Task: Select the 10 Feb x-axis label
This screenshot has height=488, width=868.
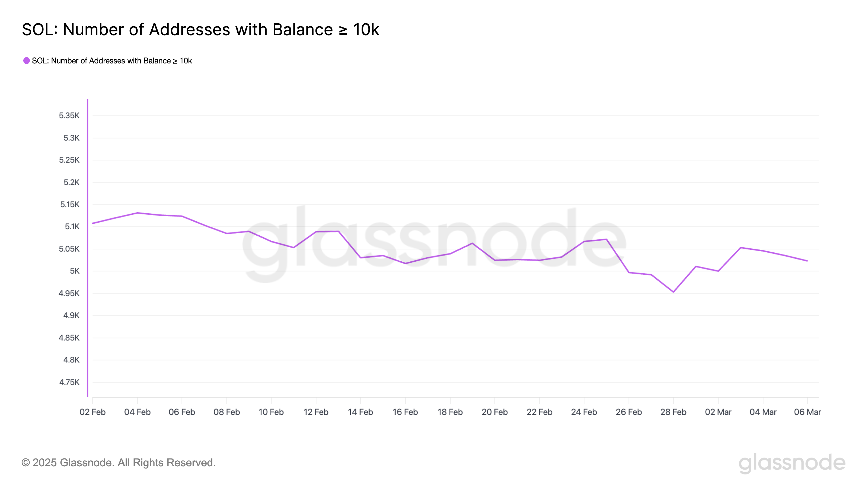Action: pyautogui.click(x=271, y=412)
